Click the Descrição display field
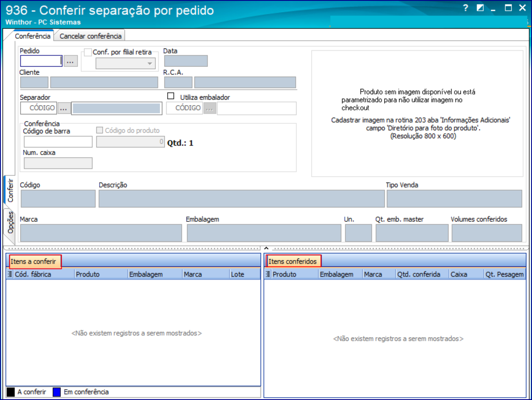 coord(241,199)
